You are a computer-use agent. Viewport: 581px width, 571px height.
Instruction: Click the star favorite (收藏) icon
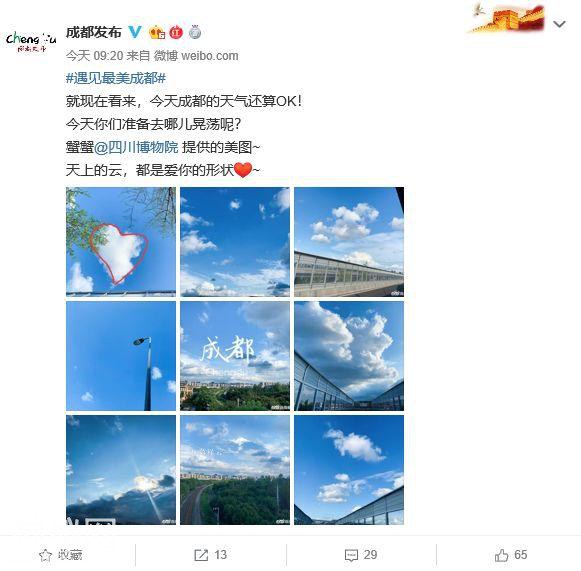45,555
